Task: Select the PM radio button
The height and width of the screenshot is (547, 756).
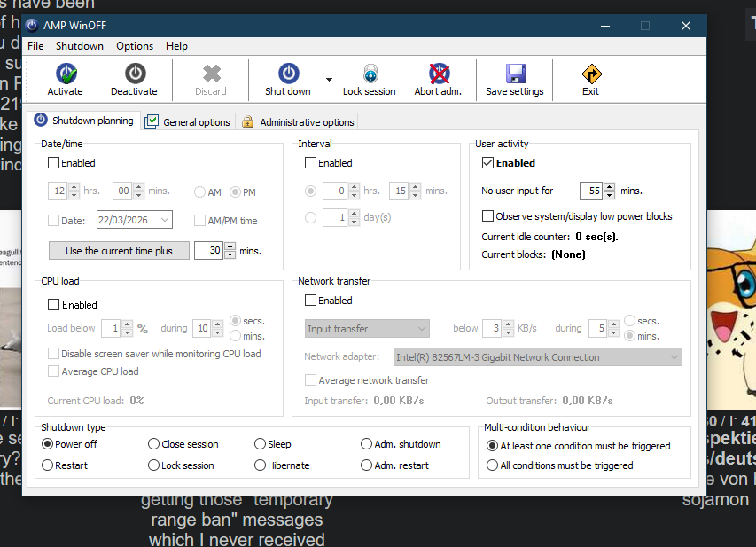Action: coord(235,192)
